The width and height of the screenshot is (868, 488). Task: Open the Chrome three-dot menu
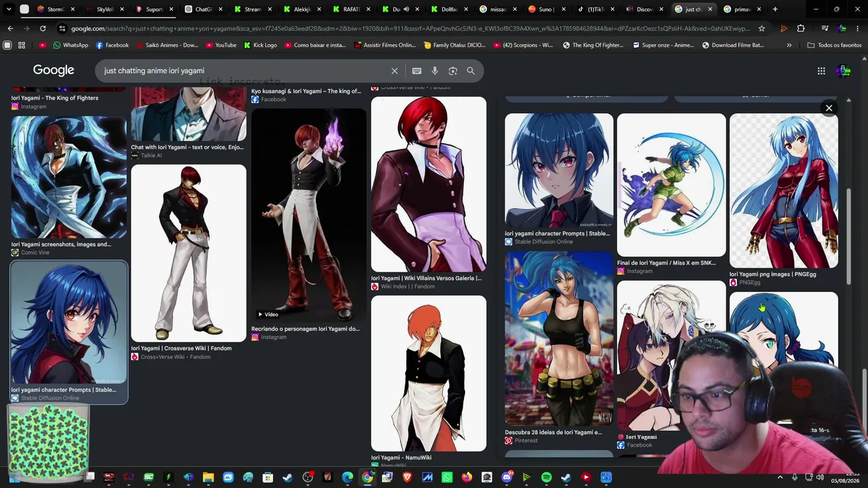tap(859, 28)
